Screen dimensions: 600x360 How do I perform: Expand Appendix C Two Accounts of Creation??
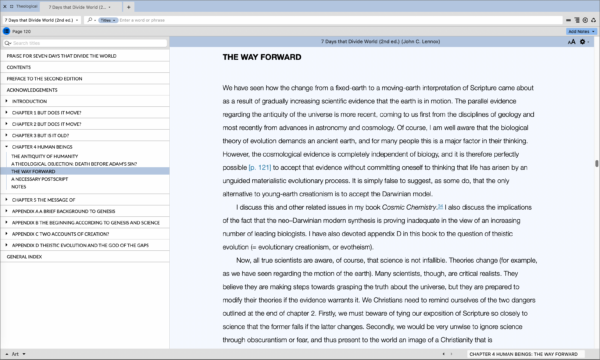pyautogui.click(x=7, y=233)
